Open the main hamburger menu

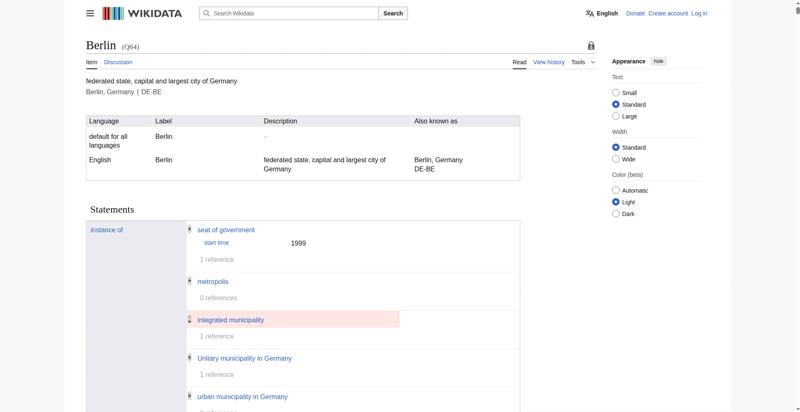coord(90,13)
